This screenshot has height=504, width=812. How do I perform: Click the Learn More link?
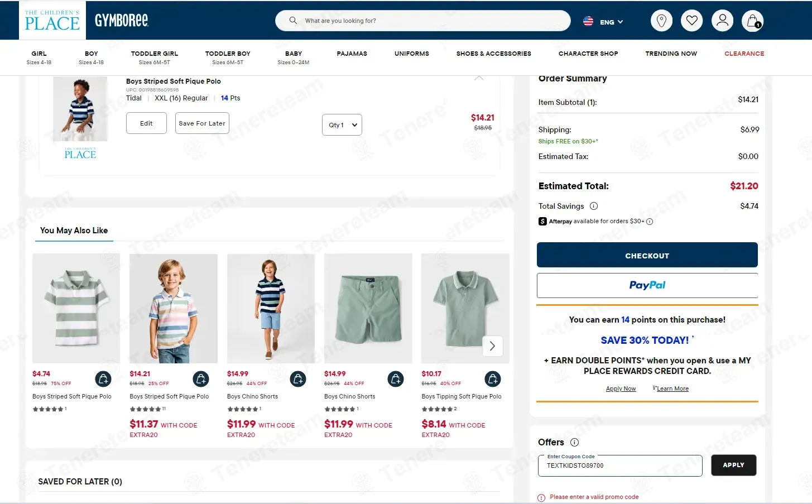(672, 388)
